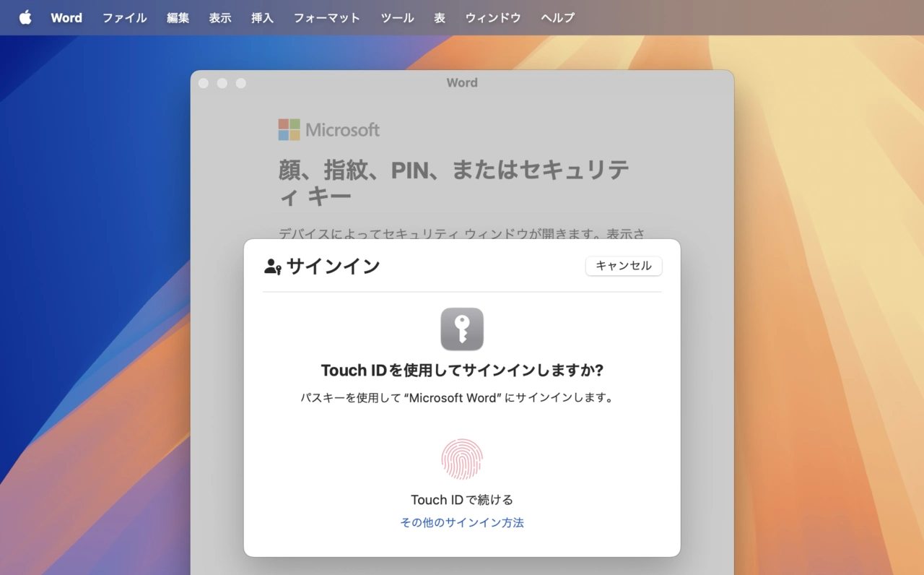Open the ファイル menu
Screen dimensions: 924x575
[124, 17]
